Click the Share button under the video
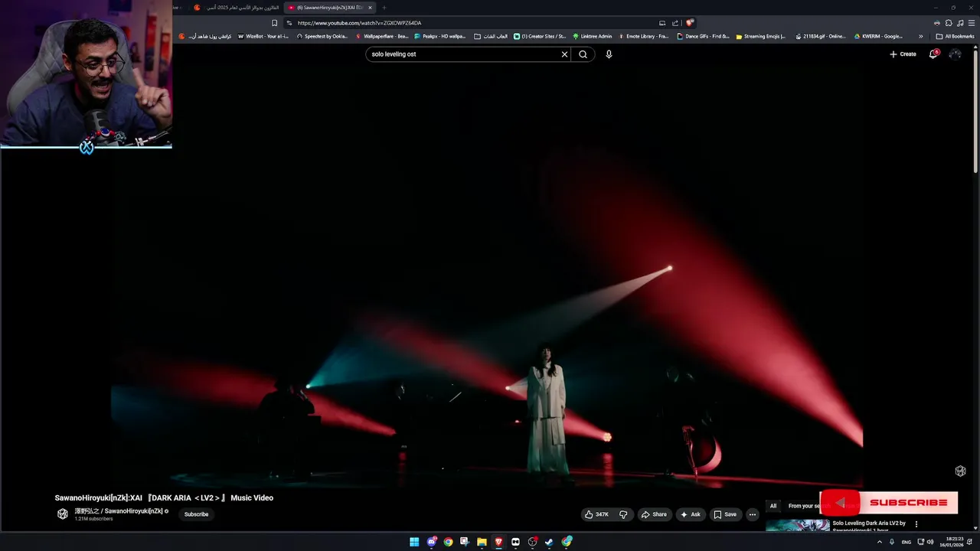 654,514
